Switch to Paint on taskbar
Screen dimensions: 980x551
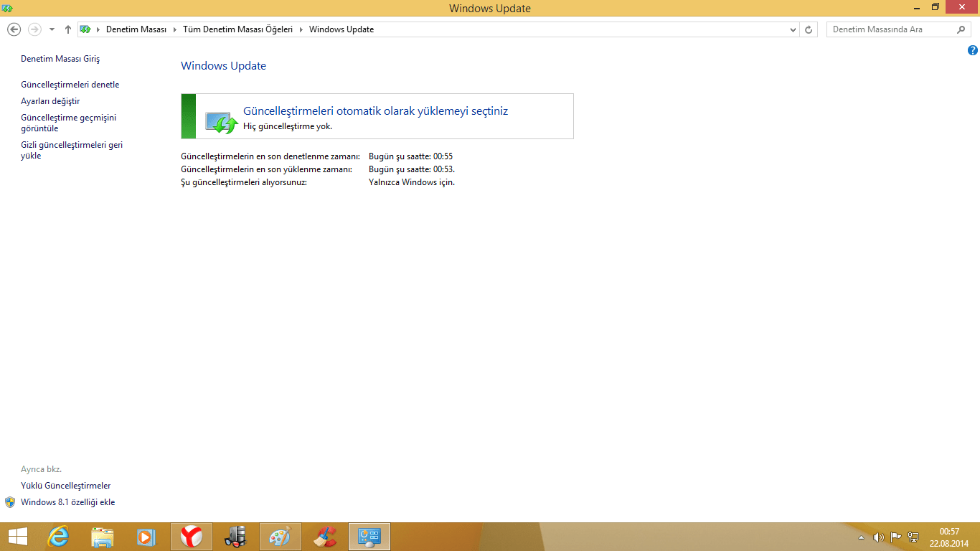click(x=281, y=537)
